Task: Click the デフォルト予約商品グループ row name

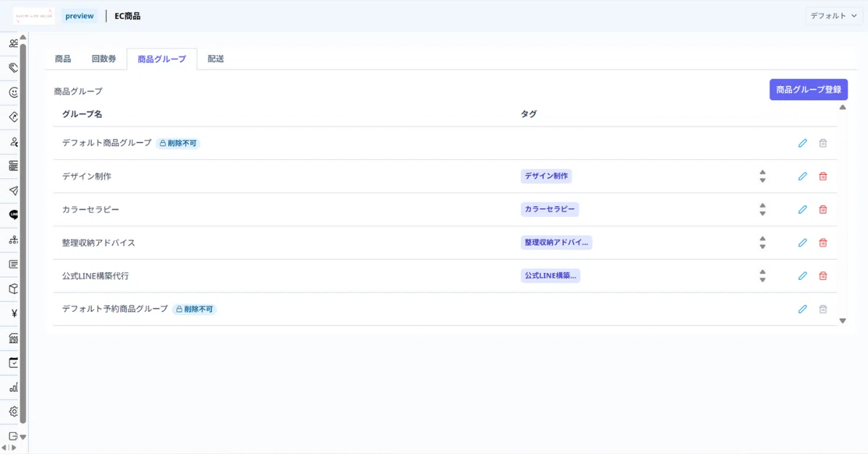Action: pyautogui.click(x=115, y=309)
